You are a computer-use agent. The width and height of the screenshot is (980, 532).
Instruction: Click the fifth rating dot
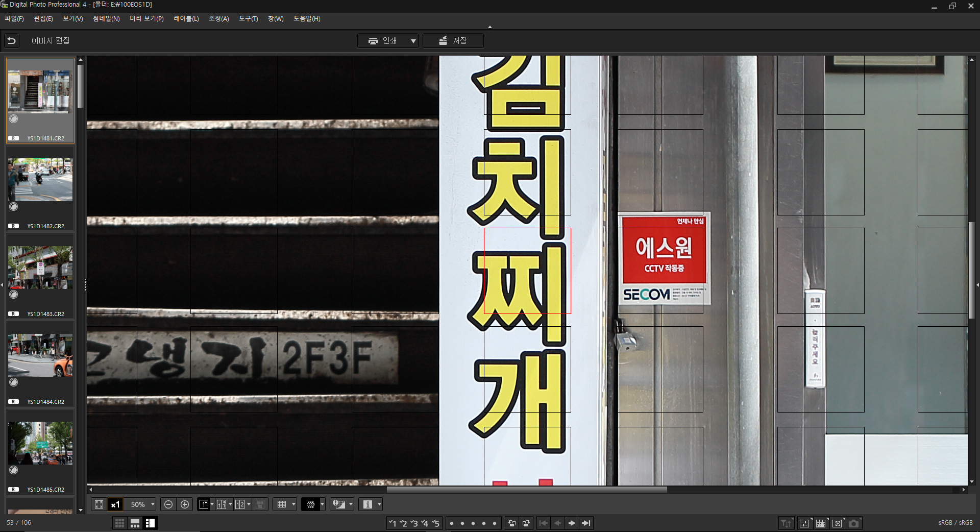(x=494, y=523)
